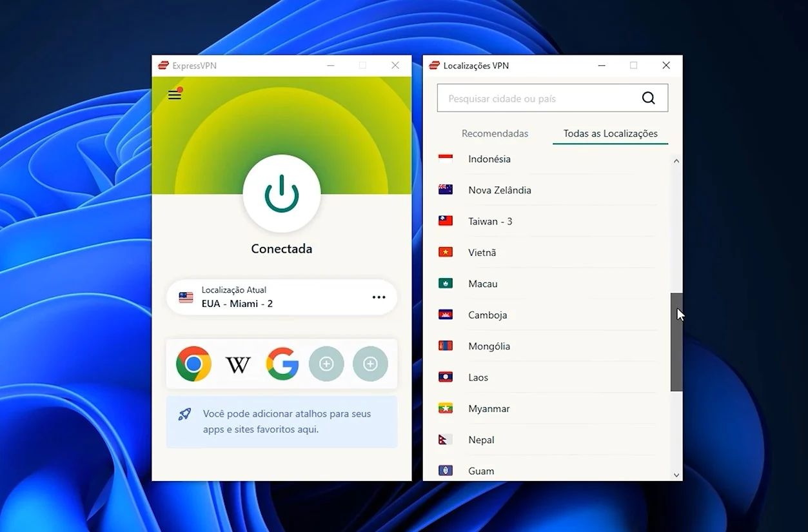808x532 pixels.
Task: Click the Vietnam flag icon
Action: [x=446, y=252]
